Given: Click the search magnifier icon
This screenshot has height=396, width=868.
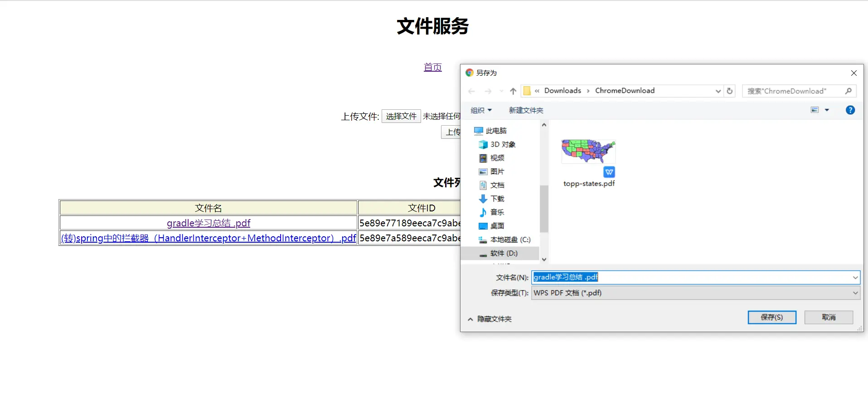Looking at the screenshot, I should pos(849,91).
